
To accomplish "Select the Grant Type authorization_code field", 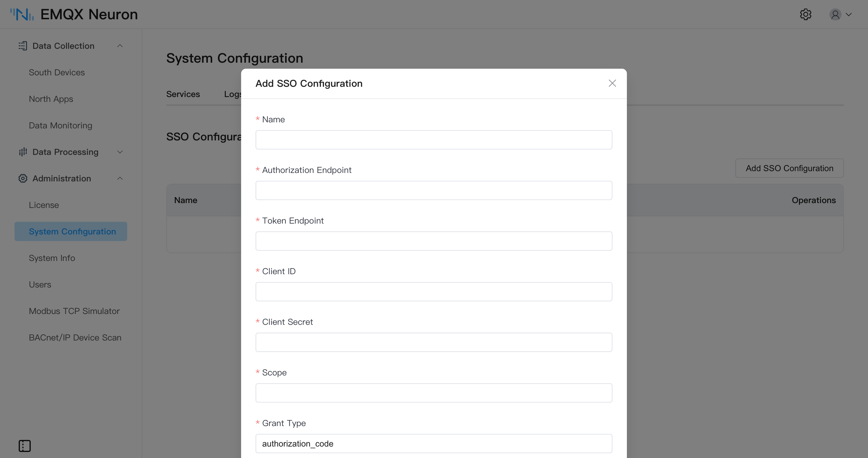I will [434, 444].
